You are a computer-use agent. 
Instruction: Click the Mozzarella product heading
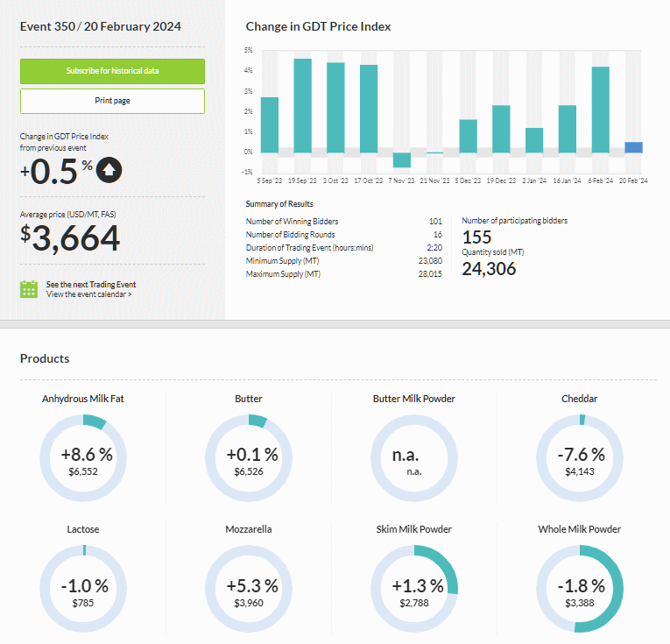click(x=249, y=529)
